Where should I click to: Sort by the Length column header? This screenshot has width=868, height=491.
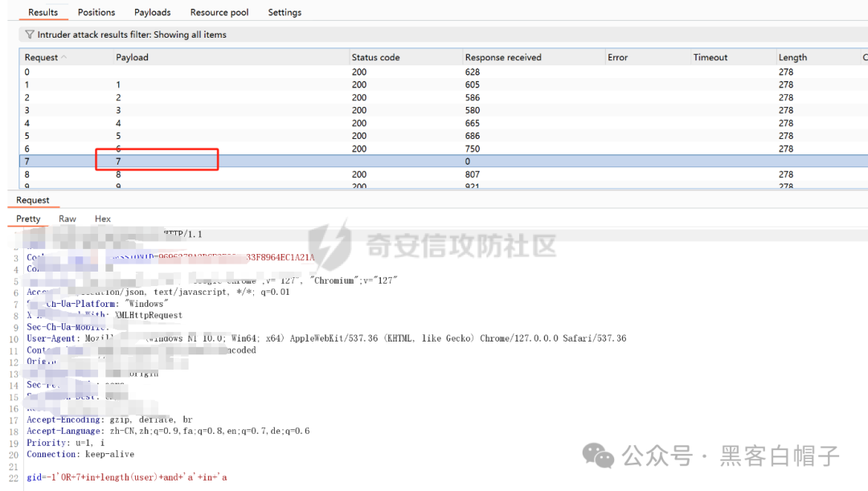pyautogui.click(x=792, y=57)
